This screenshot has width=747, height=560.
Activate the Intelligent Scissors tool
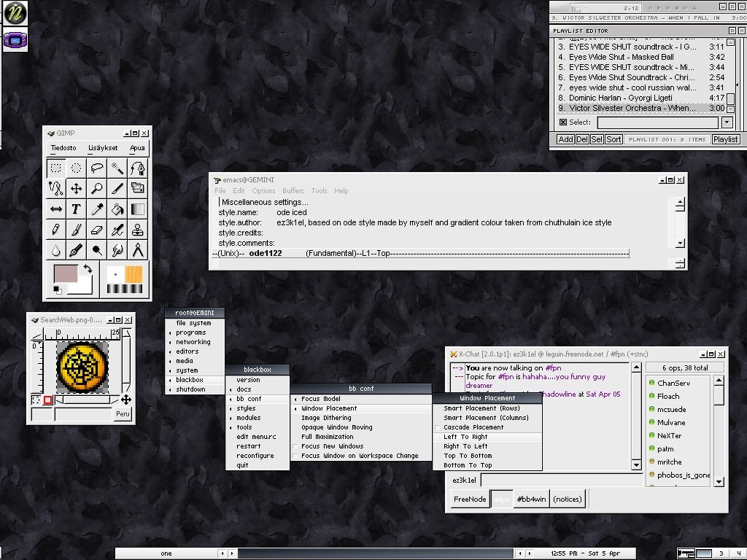(56, 189)
